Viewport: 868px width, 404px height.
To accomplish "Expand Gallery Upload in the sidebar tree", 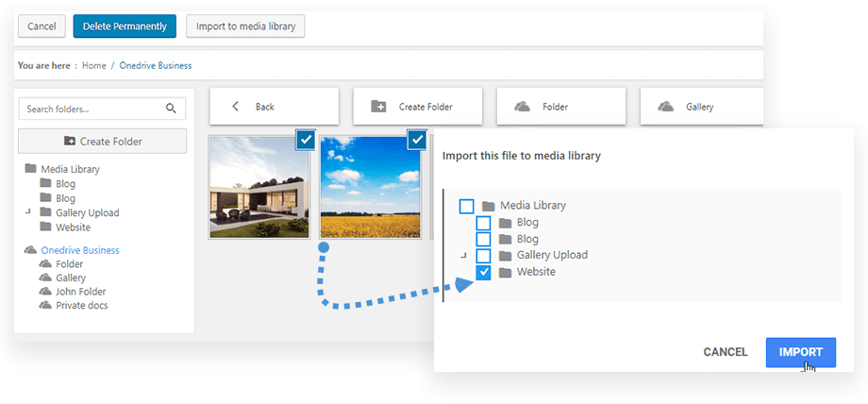I will coord(28,212).
